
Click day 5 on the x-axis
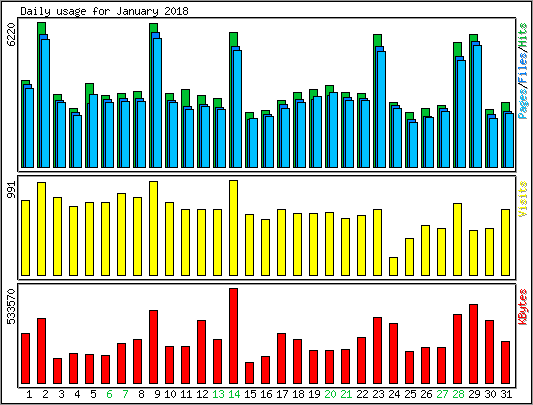[93, 394]
